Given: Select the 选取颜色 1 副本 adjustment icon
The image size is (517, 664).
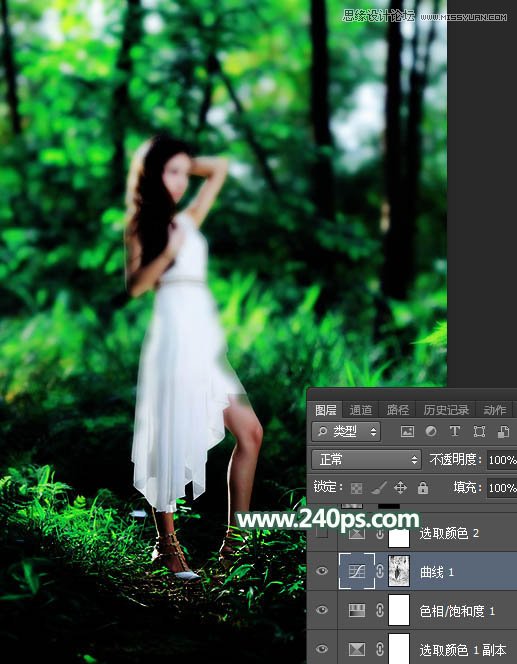Looking at the screenshot, I should point(357,649).
